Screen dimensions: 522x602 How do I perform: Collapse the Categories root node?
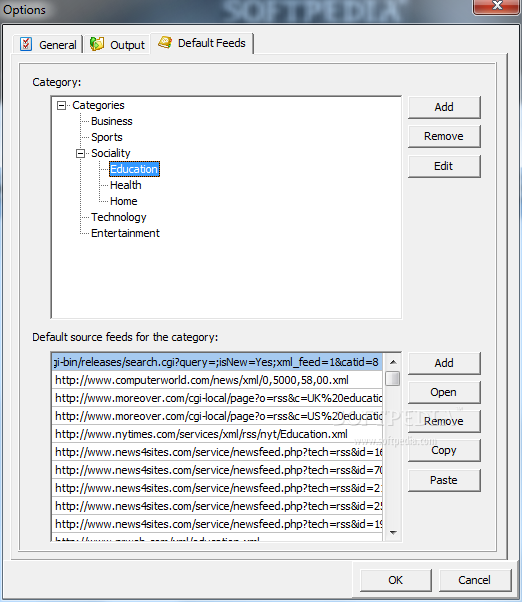tap(61, 105)
